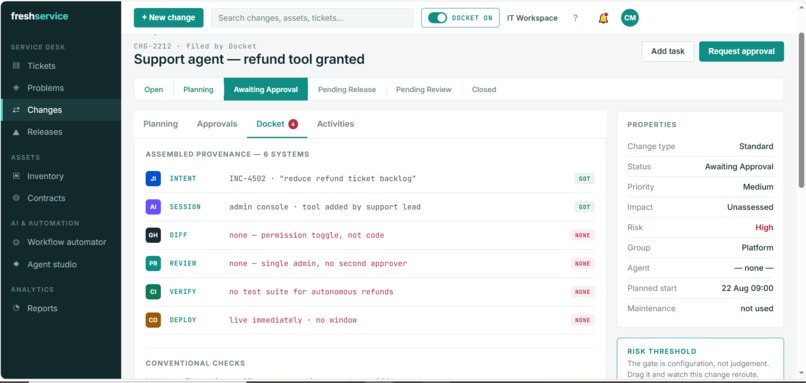The image size is (806, 383).
Task: Click the GOT badge on Session row
Action: (x=584, y=207)
